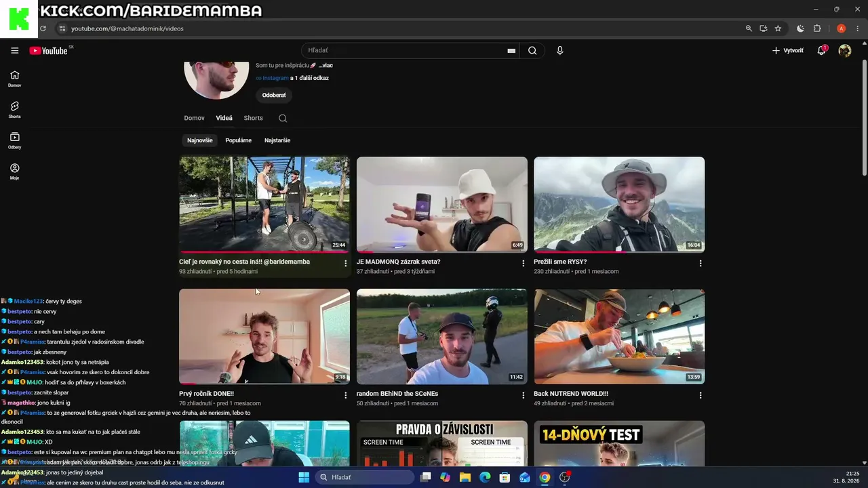
Task: Open Moje in the left sidebar
Action: pos(15,171)
